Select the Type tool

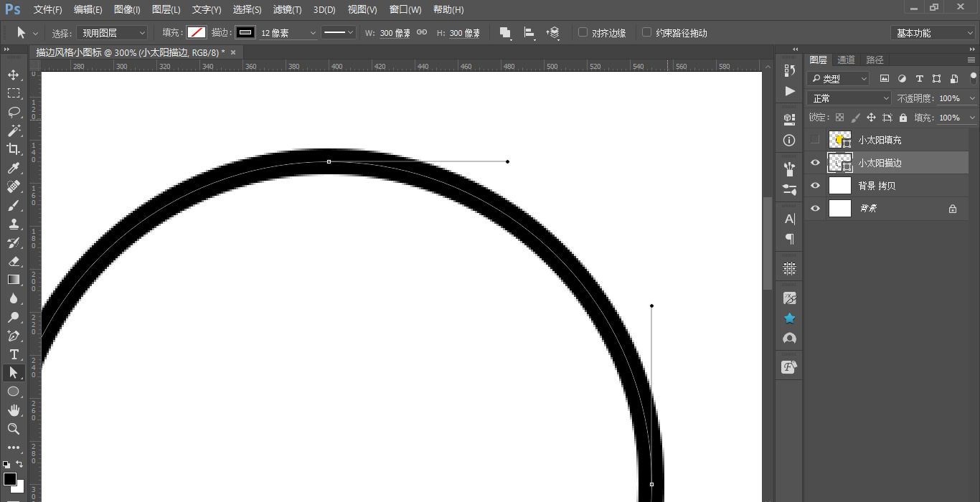pos(13,354)
